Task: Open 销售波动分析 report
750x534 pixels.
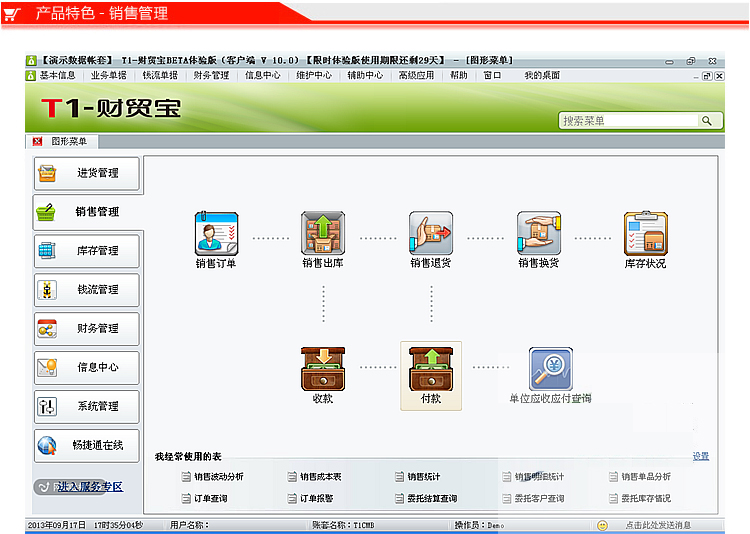Action: 213,477
